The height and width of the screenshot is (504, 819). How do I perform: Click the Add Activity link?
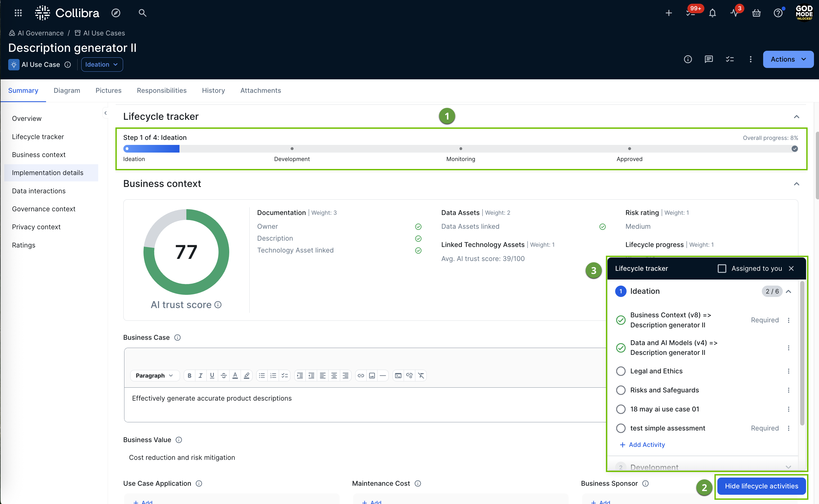pos(642,445)
